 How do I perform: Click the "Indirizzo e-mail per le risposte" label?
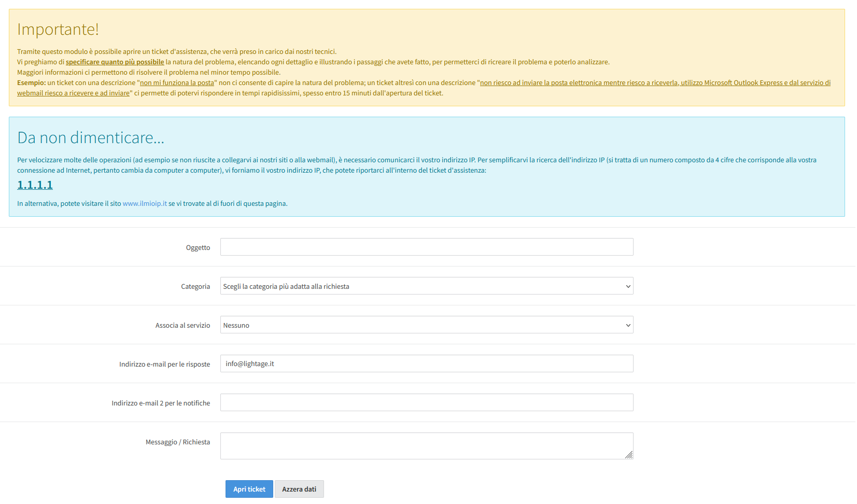pyautogui.click(x=164, y=365)
